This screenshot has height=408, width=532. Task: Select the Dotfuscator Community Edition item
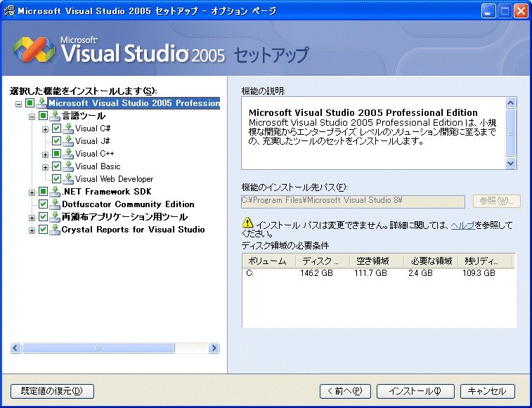(128, 204)
